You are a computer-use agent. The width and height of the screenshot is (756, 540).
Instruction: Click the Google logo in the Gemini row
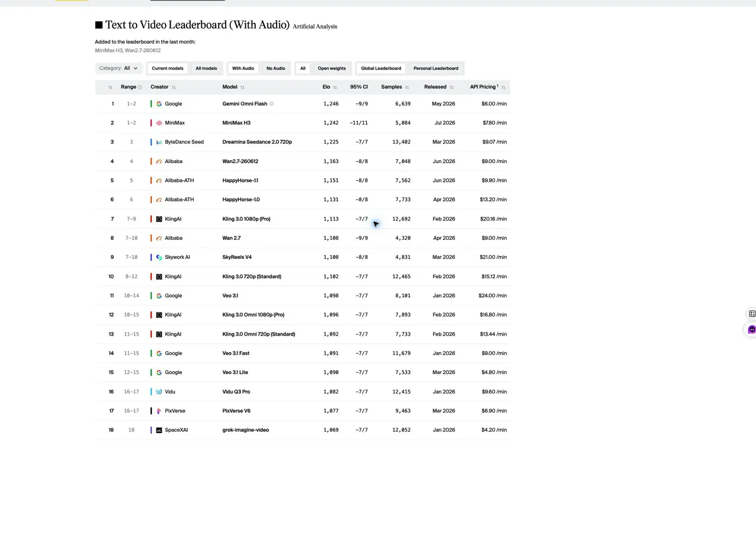[x=159, y=104]
